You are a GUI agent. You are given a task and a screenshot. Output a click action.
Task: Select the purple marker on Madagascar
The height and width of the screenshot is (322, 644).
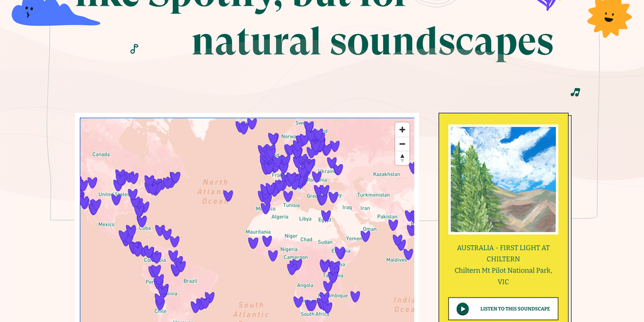(355, 297)
